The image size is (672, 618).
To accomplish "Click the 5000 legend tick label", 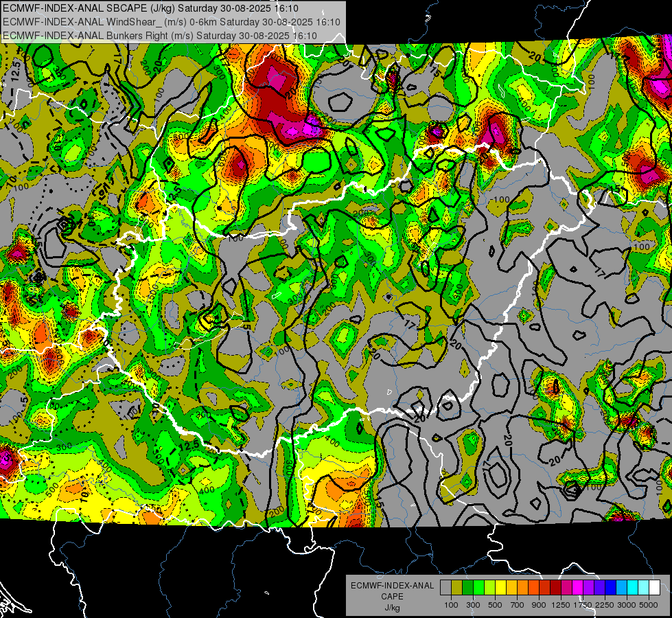I will click(x=649, y=605).
